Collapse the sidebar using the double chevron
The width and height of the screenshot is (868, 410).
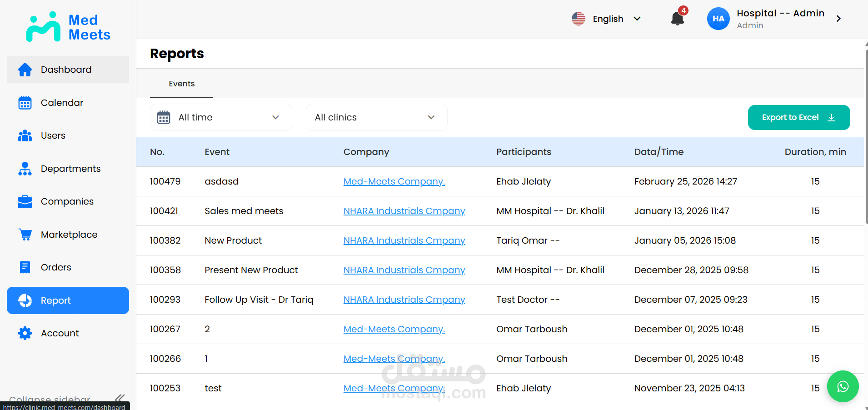coord(120,398)
